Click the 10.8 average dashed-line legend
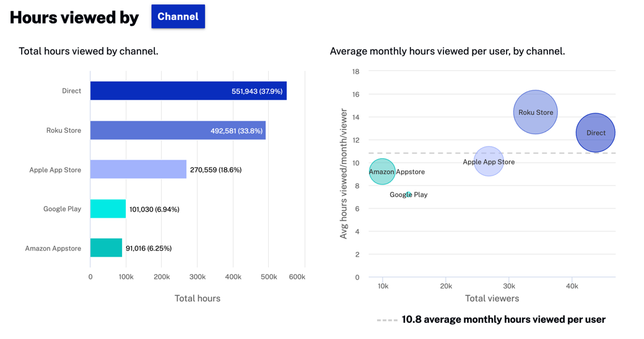 pos(491,320)
